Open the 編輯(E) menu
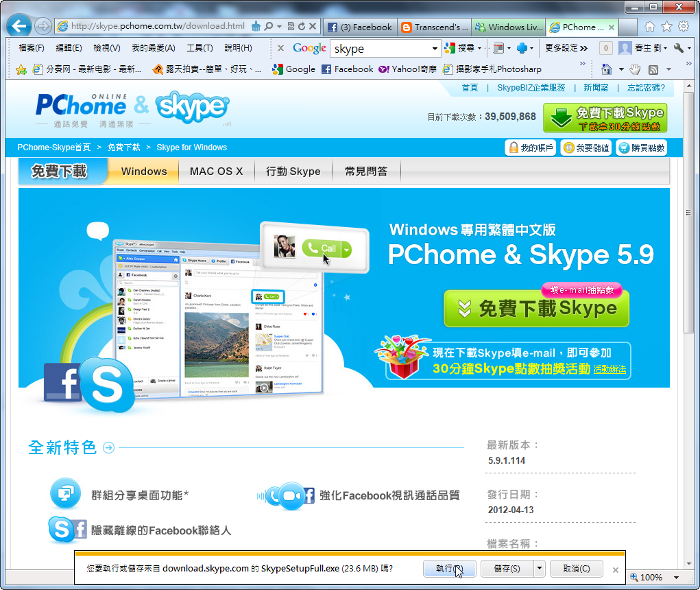The height and width of the screenshot is (590, 700). [69, 48]
